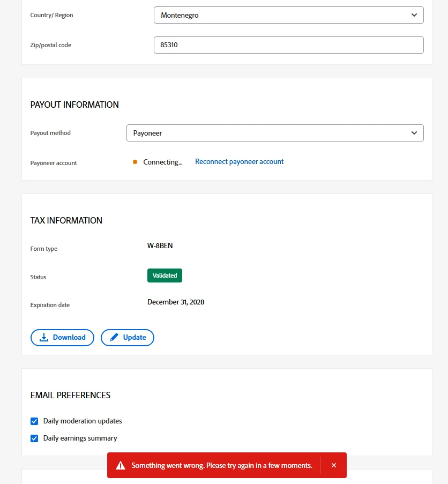
Task: Uncheck Daily earnings summary checkbox
Action: point(34,438)
